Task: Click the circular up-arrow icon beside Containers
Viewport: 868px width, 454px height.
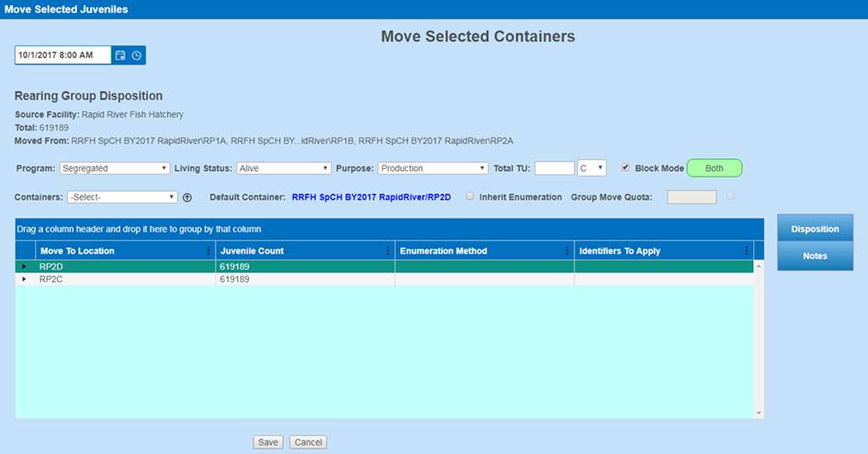Action: tap(187, 198)
